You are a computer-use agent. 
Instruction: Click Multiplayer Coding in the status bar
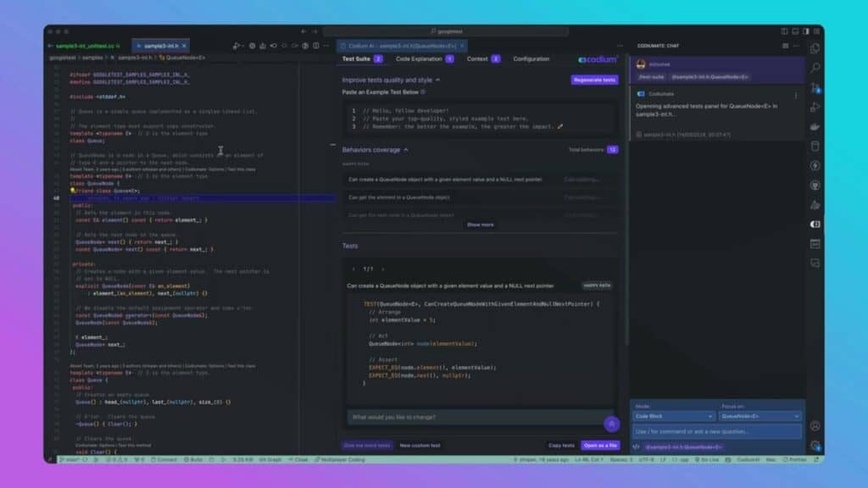(x=340, y=459)
